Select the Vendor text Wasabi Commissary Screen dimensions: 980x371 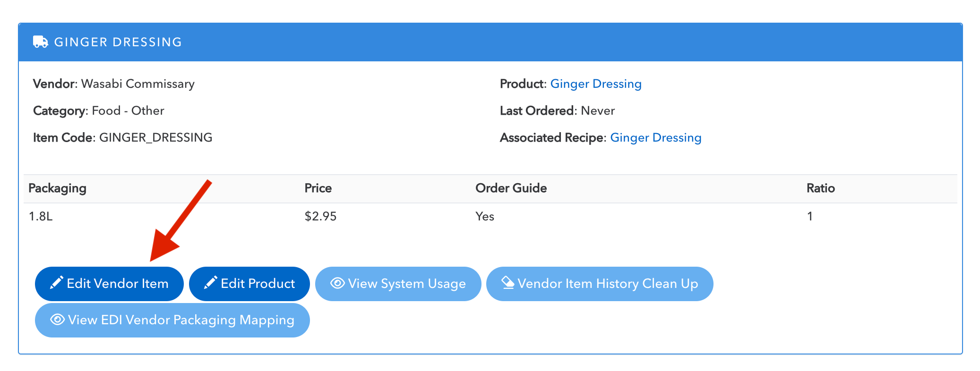138,84
